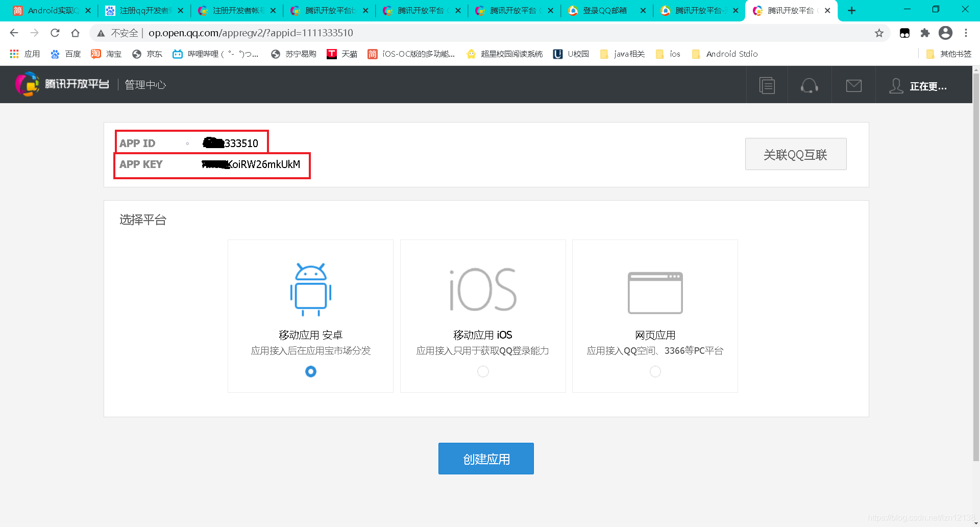The image size is (980, 527).
Task: Close the 注册qq开发者 tab
Action: 180,10
